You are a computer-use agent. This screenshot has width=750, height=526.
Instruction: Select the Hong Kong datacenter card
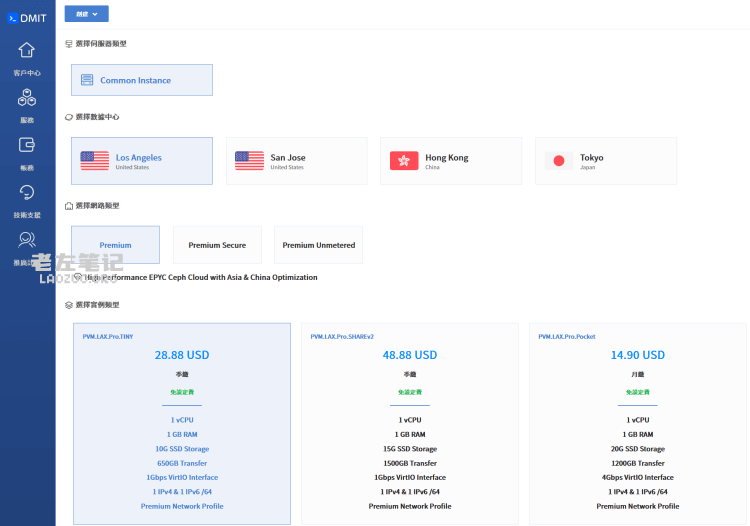451,161
